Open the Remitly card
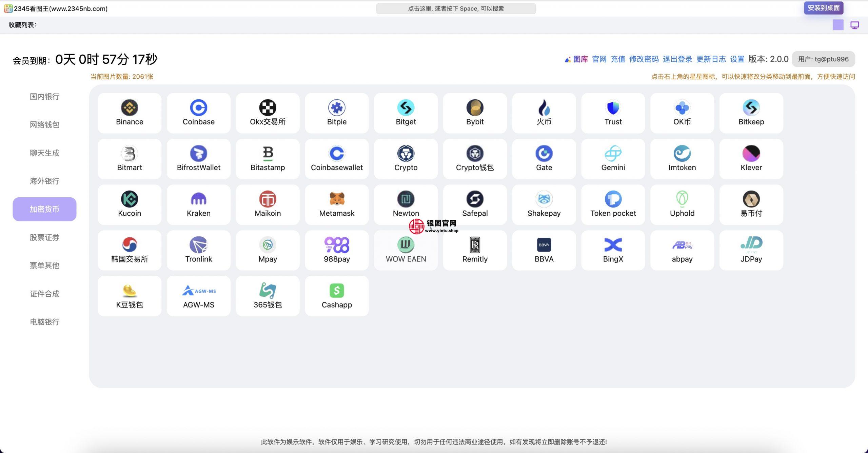This screenshot has width=868, height=453. 475,251
